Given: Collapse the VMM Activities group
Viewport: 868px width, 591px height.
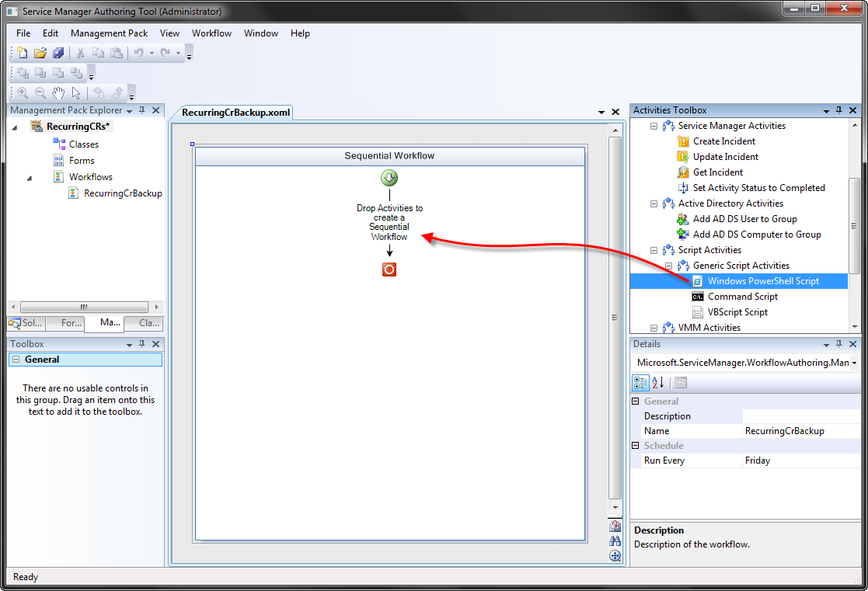Looking at the screenshot, I should [654, 328].
